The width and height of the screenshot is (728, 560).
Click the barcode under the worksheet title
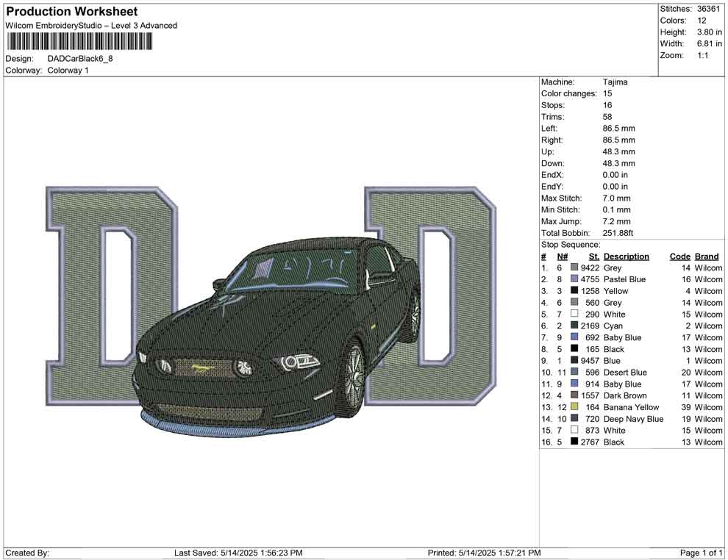[79, 41]
